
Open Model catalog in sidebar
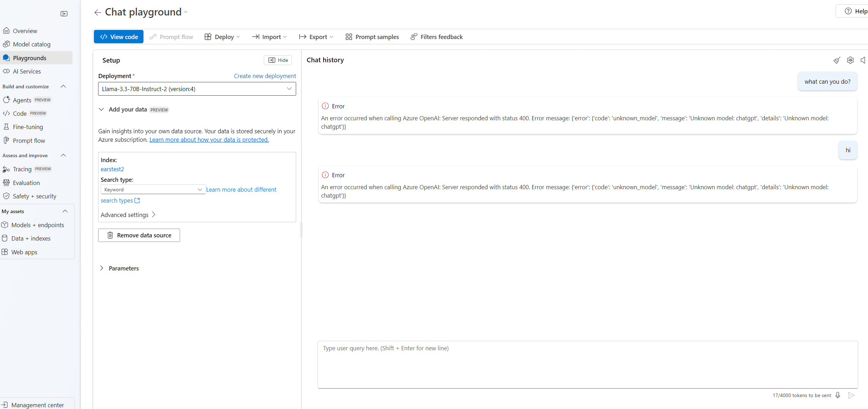31,44
